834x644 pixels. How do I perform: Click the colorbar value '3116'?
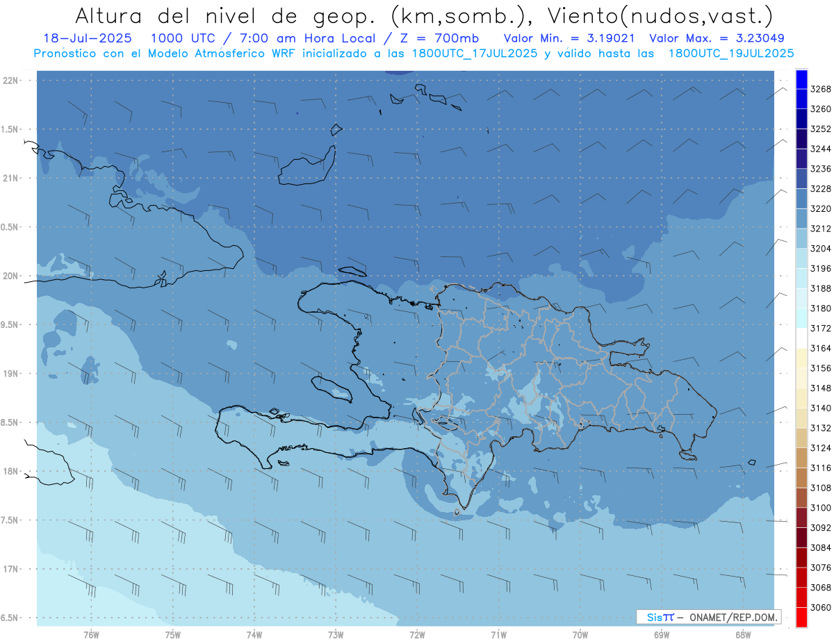click(x=821, y=468)
